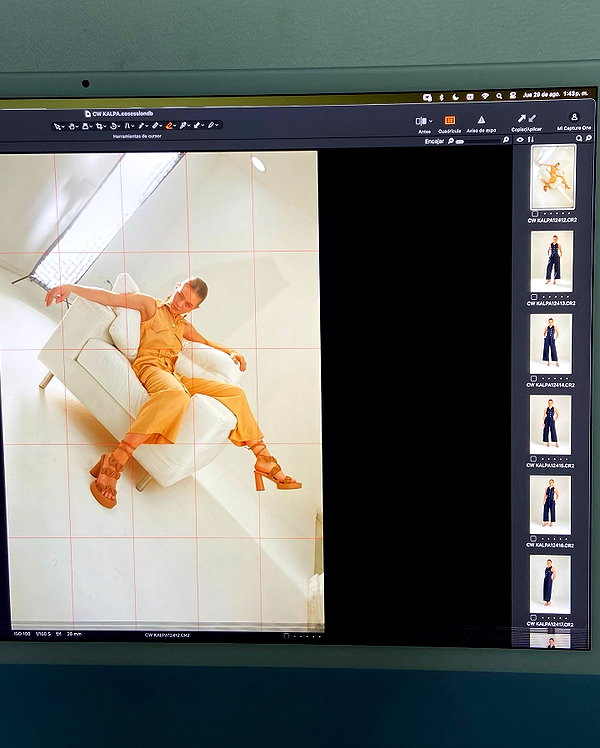Open the Focus moon icon in menu bar

(x=455, y=97)
